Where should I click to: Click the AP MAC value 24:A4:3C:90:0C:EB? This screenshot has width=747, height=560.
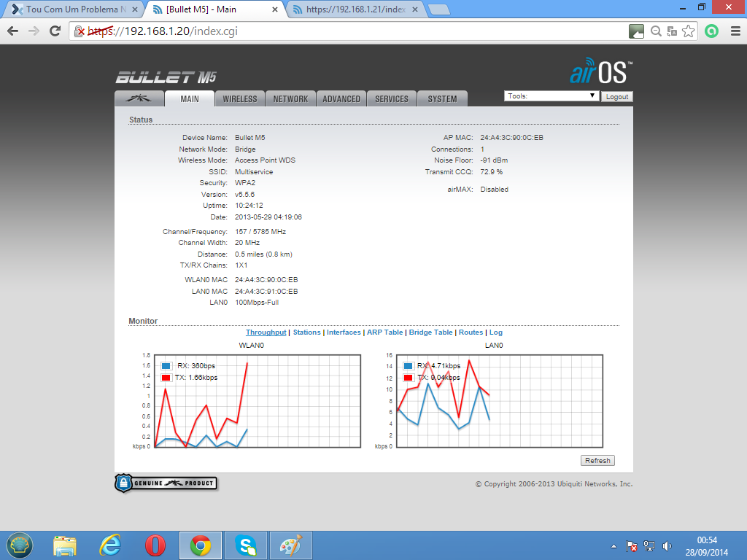pos(511,138)
